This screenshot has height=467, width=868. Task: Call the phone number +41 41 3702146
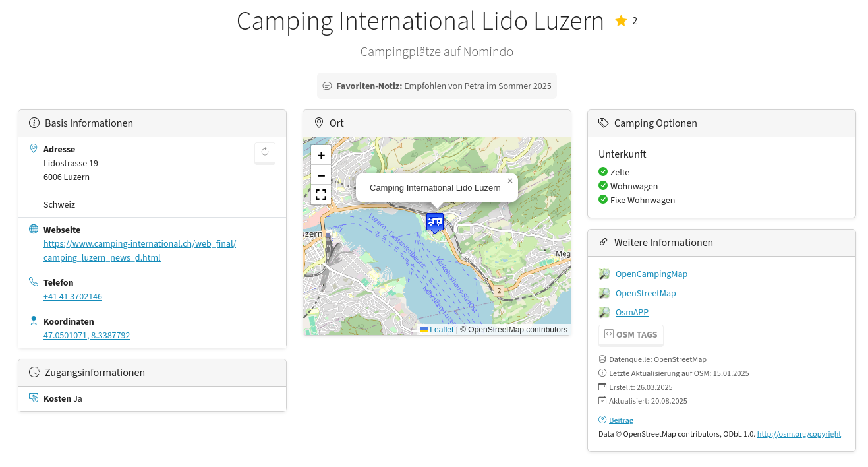pos(72,297)
